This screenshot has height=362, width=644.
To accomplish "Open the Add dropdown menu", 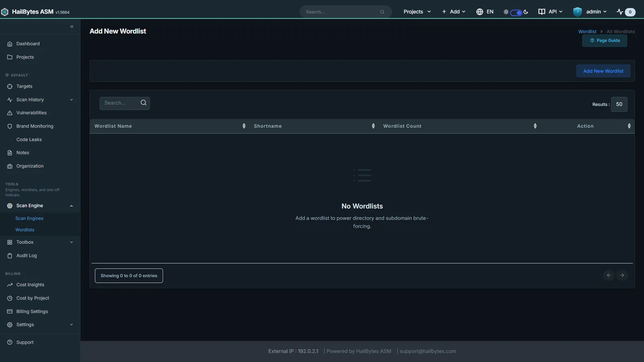I will coord(454,12).
